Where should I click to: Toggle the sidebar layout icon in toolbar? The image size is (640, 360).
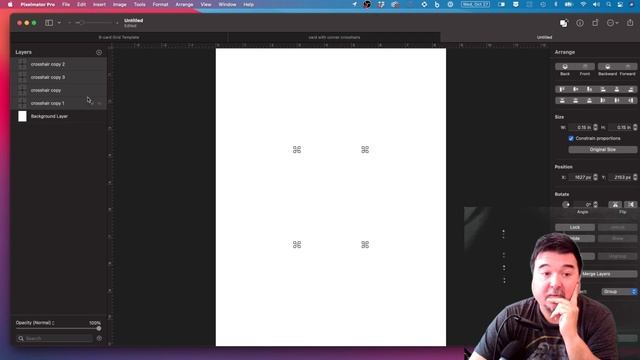tap(49, 23)
